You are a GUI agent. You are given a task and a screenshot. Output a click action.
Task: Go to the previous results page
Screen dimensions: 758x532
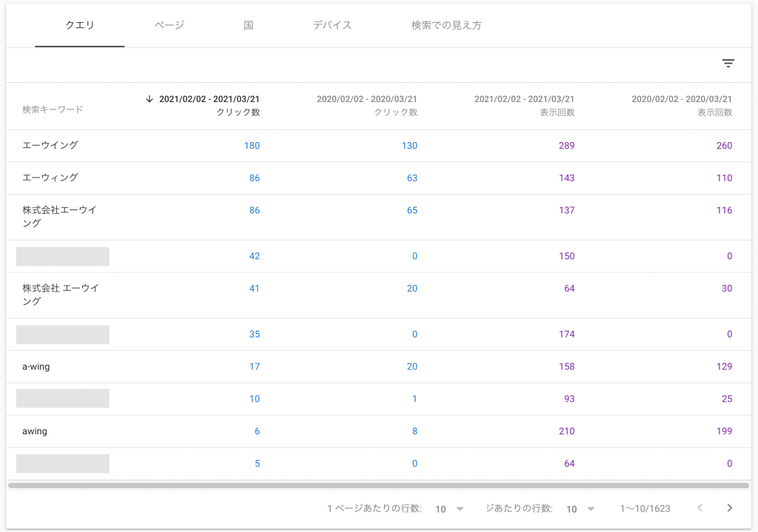click(700, 508)
